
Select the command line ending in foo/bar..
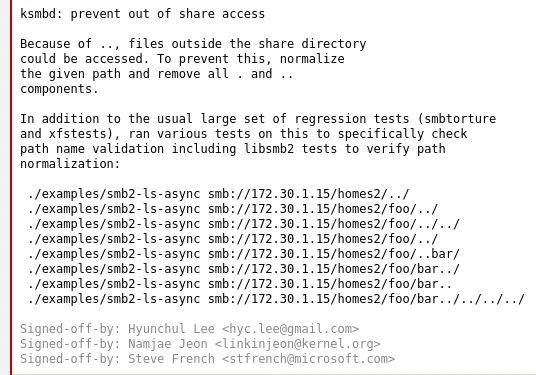(x=240, y=284)
